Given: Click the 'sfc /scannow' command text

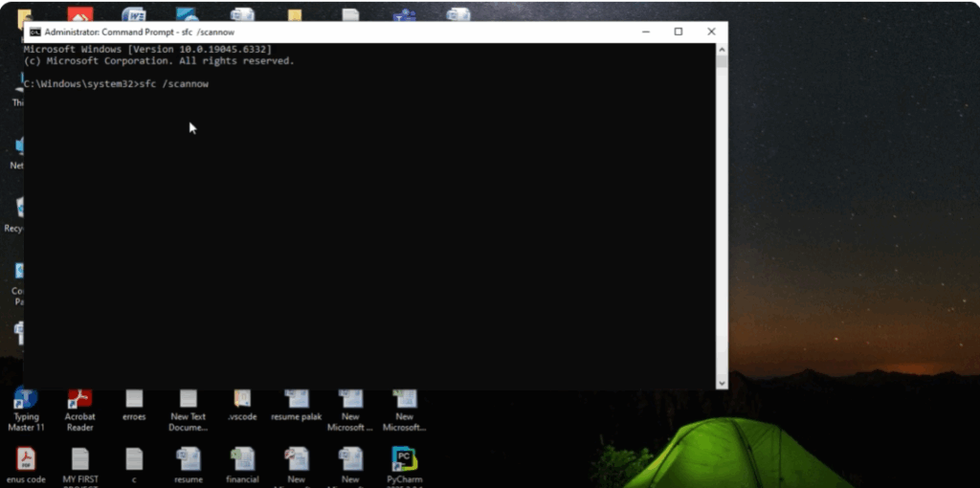Looking at the screenshot, I should [174, 84].
